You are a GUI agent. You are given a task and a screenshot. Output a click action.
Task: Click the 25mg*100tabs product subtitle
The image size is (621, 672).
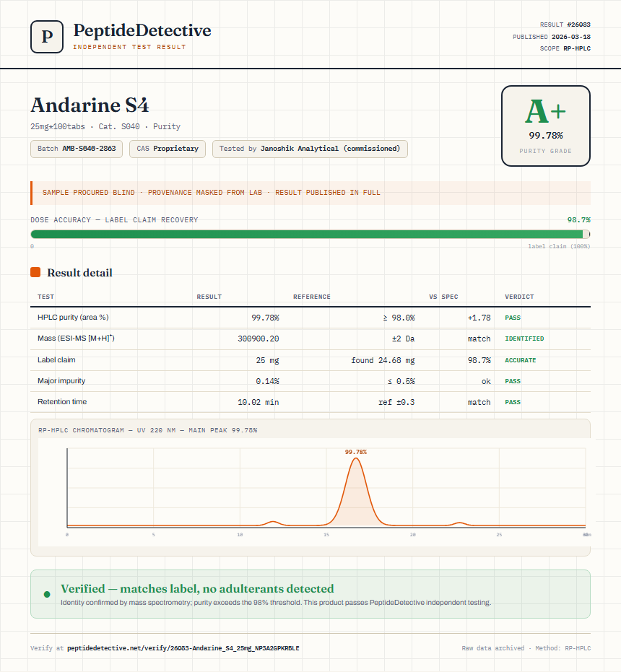tap(105, 126)
